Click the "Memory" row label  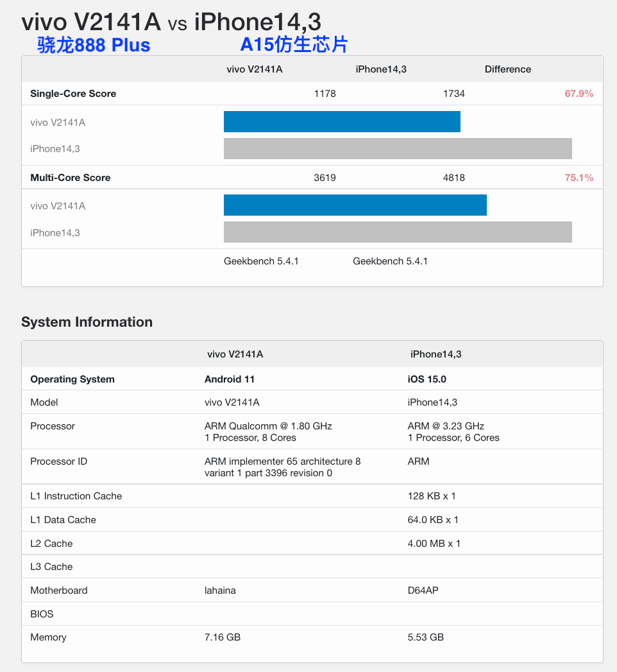[x=48, y=637]
